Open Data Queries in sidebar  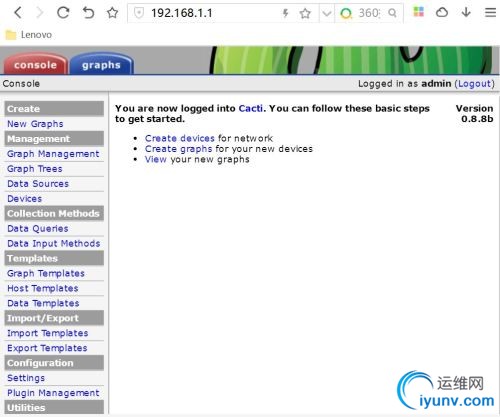pos(38,228)
